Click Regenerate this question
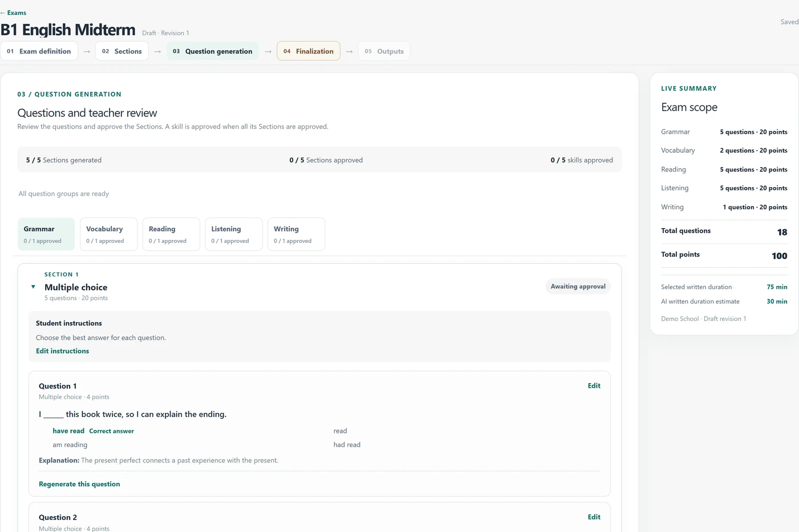 click(x=79, y=484)
